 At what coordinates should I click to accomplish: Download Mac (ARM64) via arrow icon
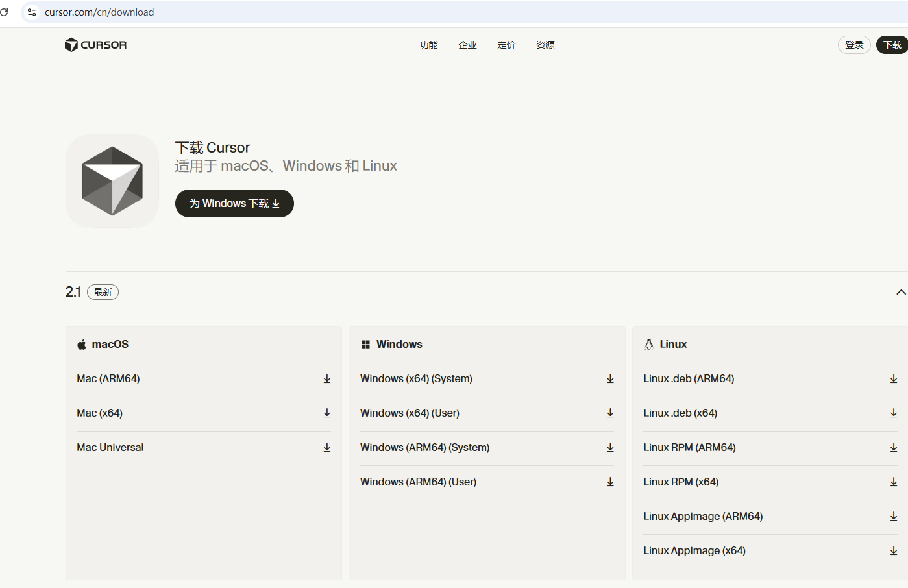click(x=327, y=378)
